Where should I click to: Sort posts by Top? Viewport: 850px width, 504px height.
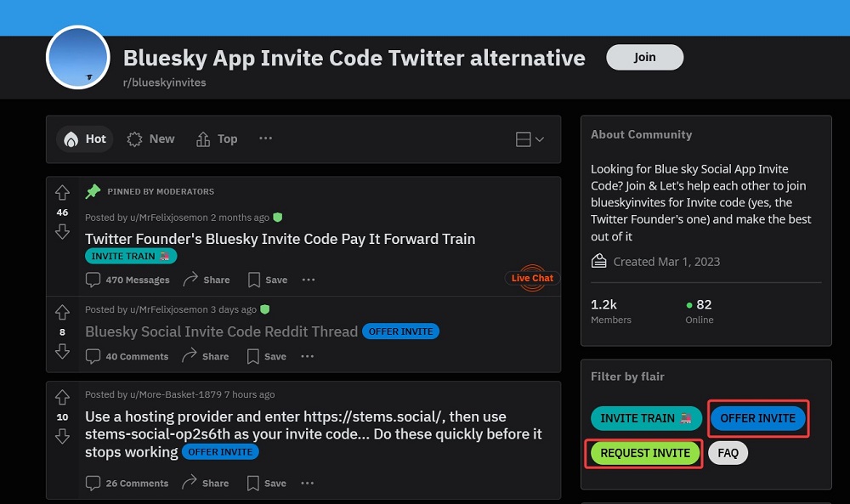tap(217, 139)
